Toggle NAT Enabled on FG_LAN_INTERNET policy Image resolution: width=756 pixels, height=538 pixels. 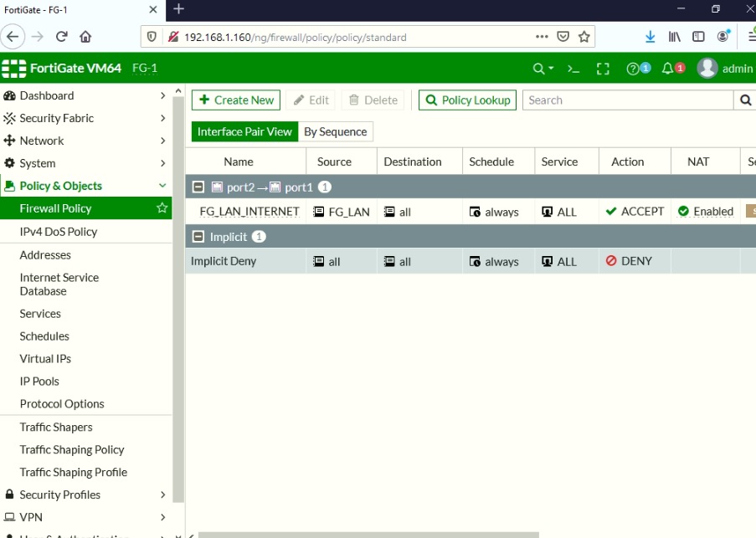pos(704,212)
